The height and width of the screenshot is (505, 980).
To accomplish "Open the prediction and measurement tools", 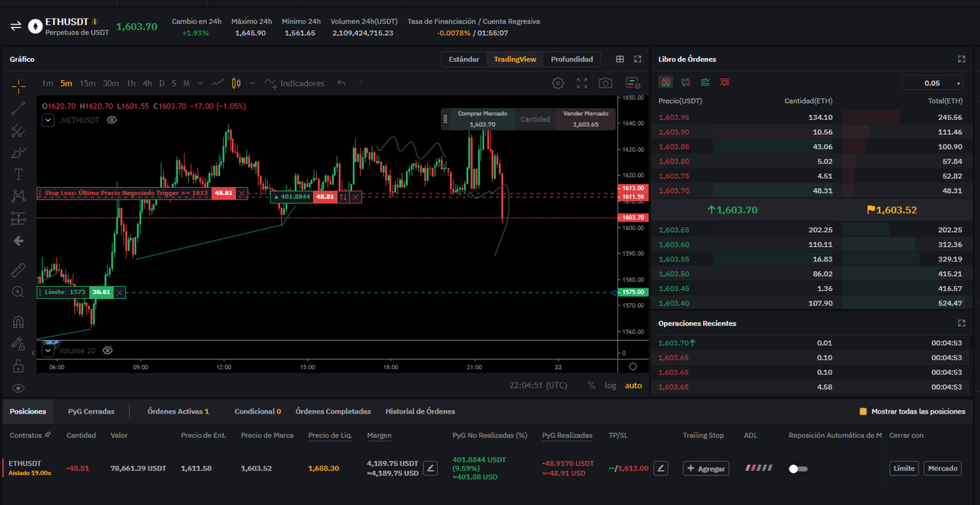I will click(x=19, y=218).
